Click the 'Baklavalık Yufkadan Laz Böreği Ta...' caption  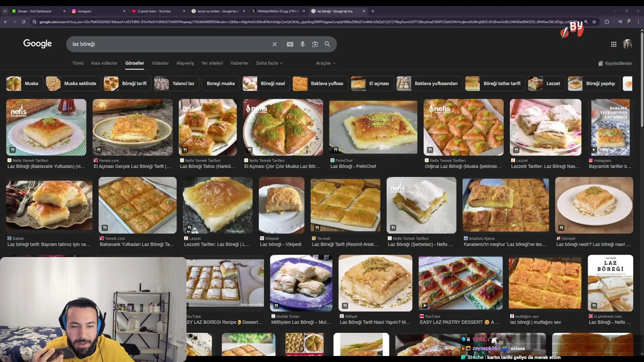(x=137, y=244)
